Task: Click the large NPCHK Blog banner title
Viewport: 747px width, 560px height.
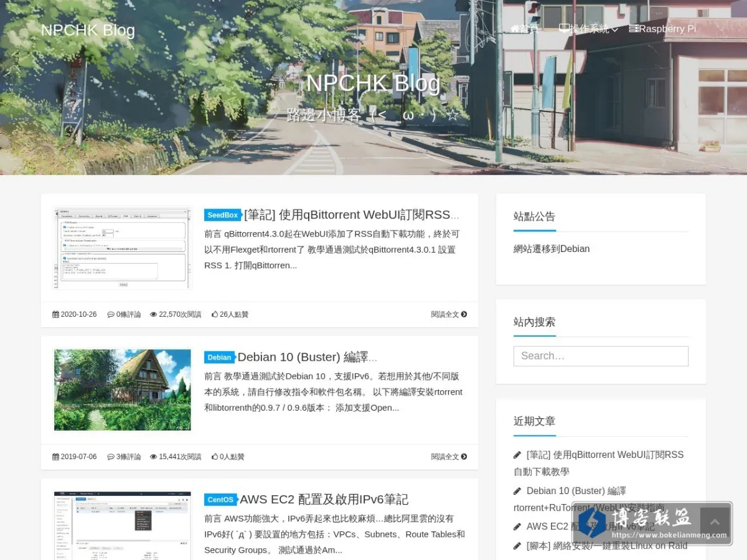Action: click(373, 83)
